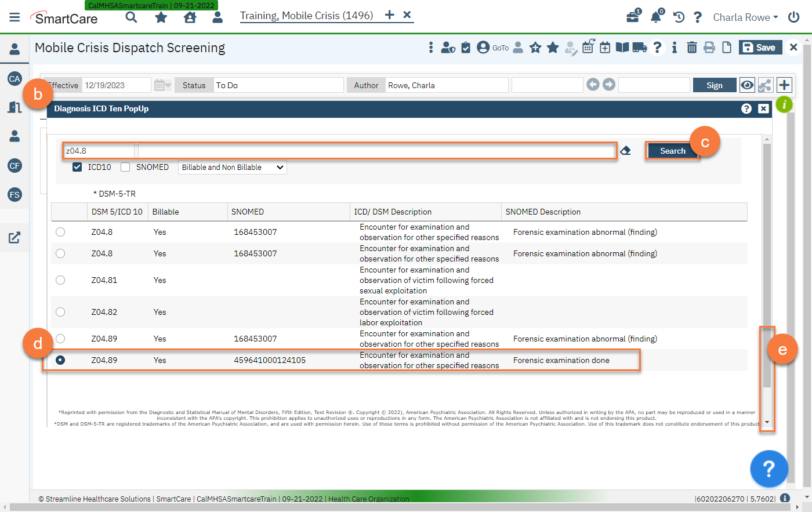Open the notifications bell icon
Image resolution: width=812 pixels, height=512 pixels.
click(655, 17)
